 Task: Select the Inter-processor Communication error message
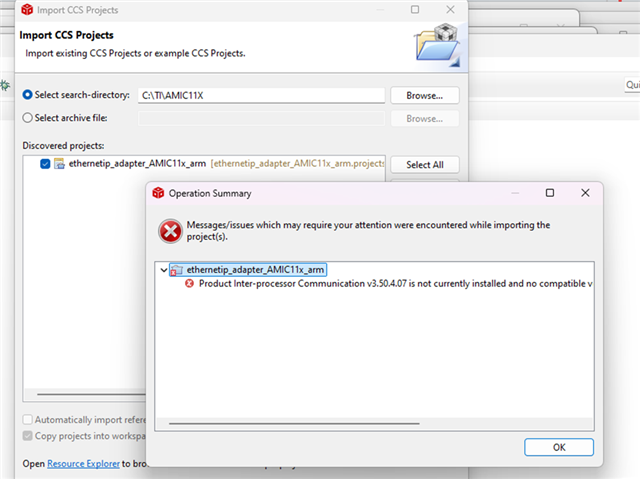[x=395, y=284]
